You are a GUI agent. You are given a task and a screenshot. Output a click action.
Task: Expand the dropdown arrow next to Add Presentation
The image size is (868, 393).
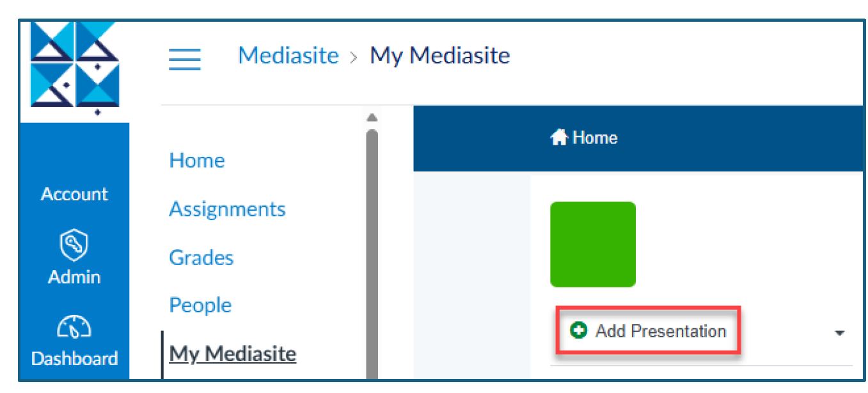[840, 333]
